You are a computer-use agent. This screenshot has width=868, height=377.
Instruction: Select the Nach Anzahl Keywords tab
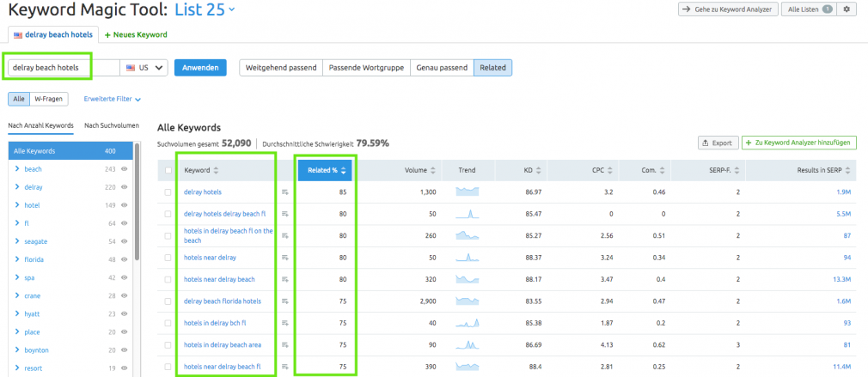click(40, 125)
